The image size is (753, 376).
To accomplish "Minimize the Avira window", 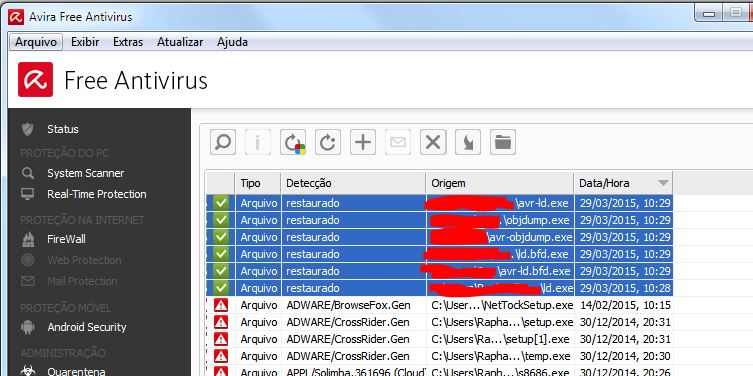I will coord(709,13).
